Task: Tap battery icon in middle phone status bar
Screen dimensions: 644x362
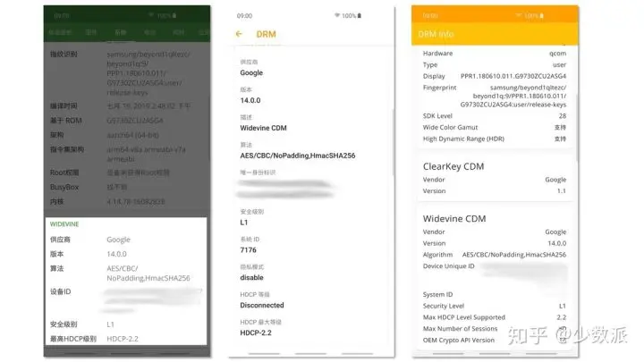Action: 360,15
